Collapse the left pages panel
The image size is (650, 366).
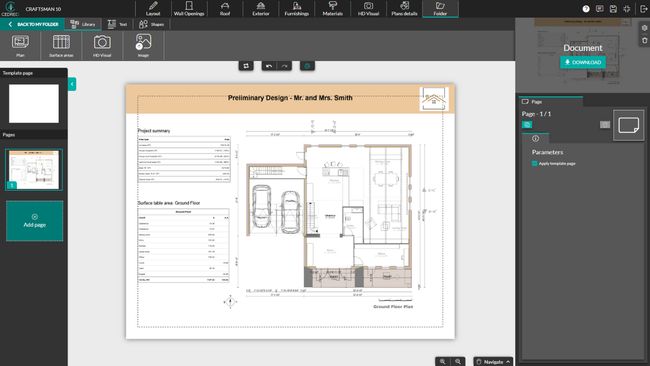pyautogui.click(x=72, y=84)
